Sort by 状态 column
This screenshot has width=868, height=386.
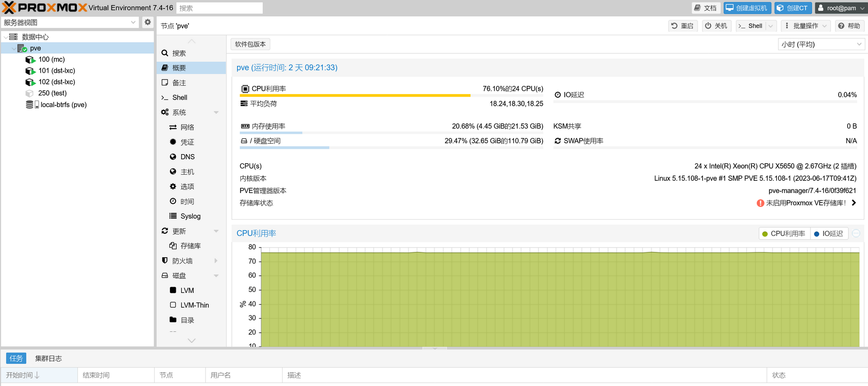[817, 375]
